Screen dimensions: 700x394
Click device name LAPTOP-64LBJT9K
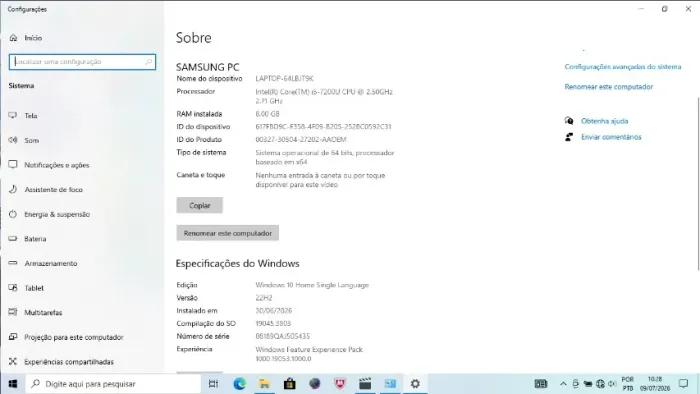(284, 79)
